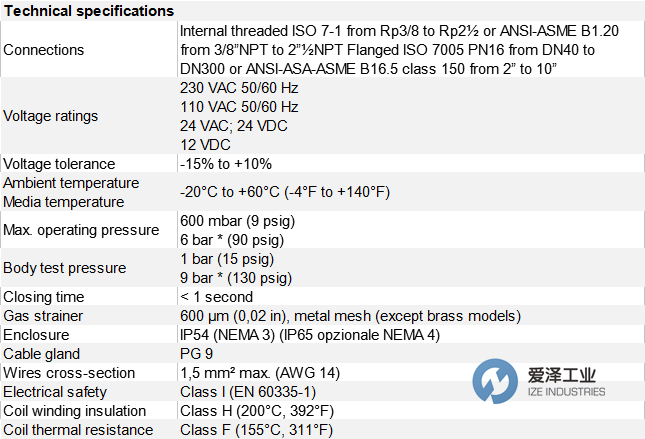This screenshot has width=645, height=439.
Task: Click the Media temperature label
Action: (64, 201)
